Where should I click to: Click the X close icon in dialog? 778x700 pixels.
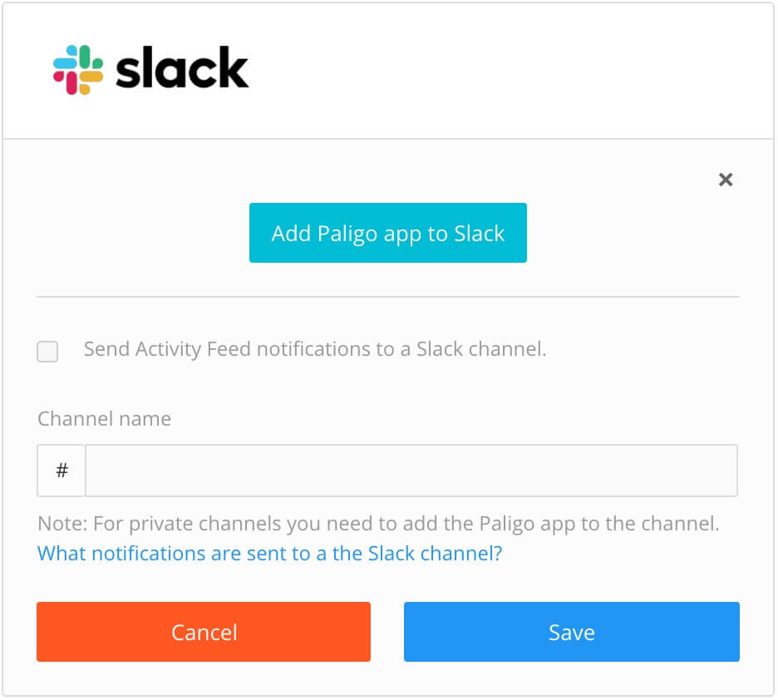[725, 180]
